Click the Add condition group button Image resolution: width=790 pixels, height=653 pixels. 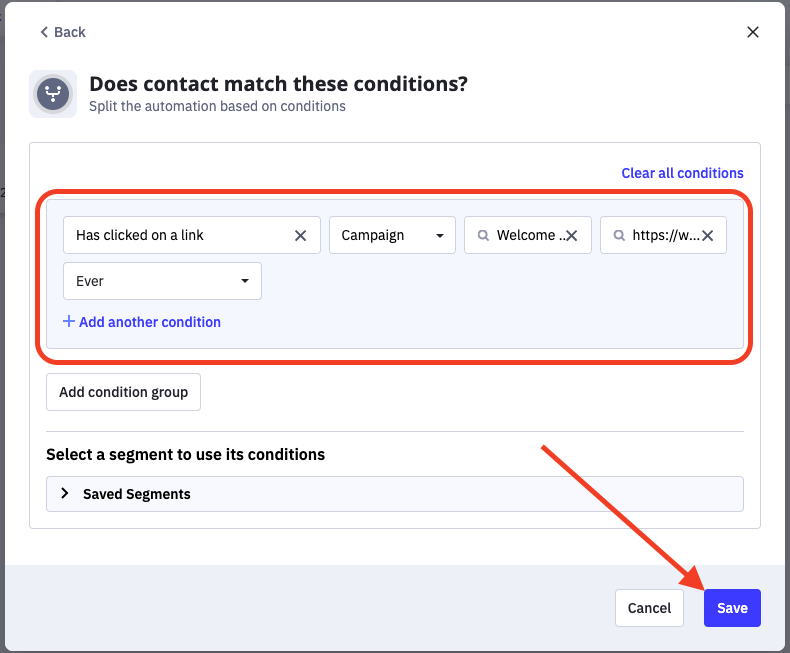pos(123,392)
